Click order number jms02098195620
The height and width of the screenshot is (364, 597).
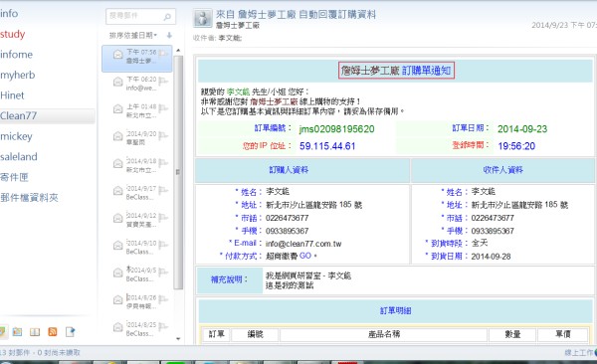336,129
